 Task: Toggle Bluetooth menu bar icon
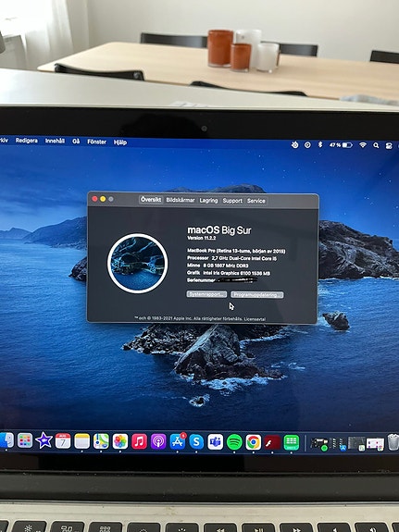pos(320,145)
